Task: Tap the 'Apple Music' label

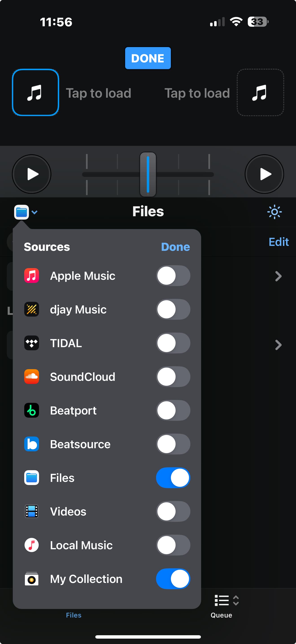Action: [x=83, y=276]
